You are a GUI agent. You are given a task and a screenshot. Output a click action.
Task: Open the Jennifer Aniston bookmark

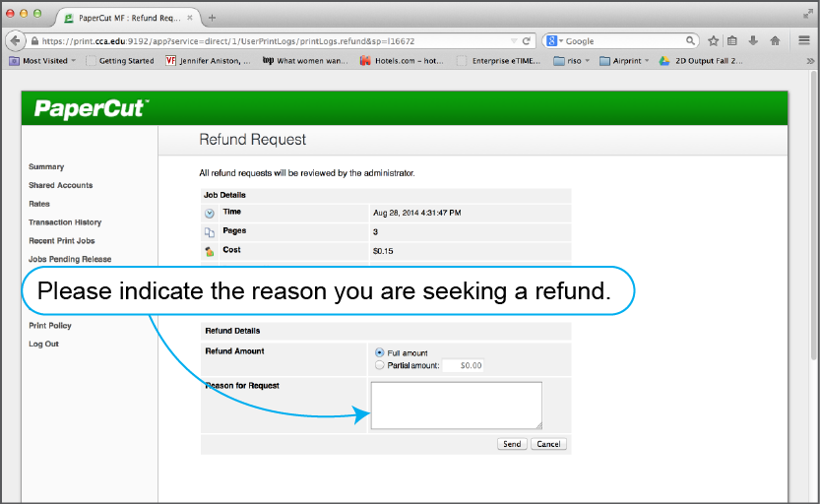208,61
